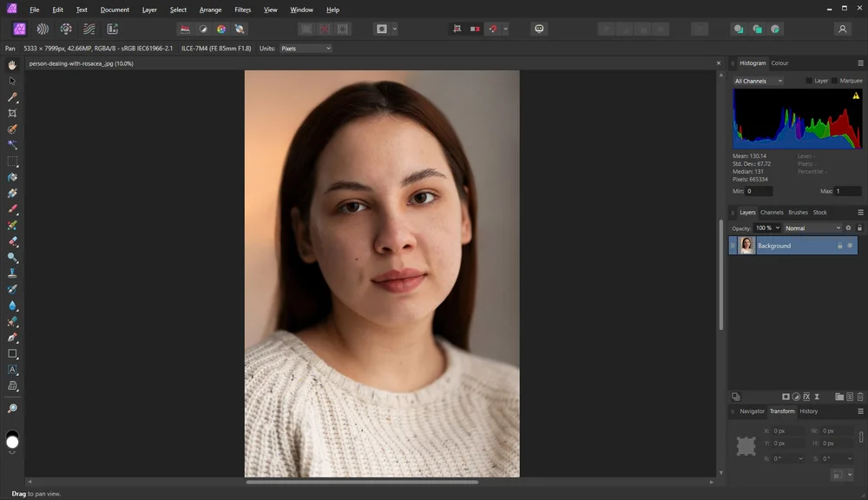This screenshot has width=868, height=500.
Task: Click the Assistant options robot icon
Action: pyautogui.click(x=539, y=29)
